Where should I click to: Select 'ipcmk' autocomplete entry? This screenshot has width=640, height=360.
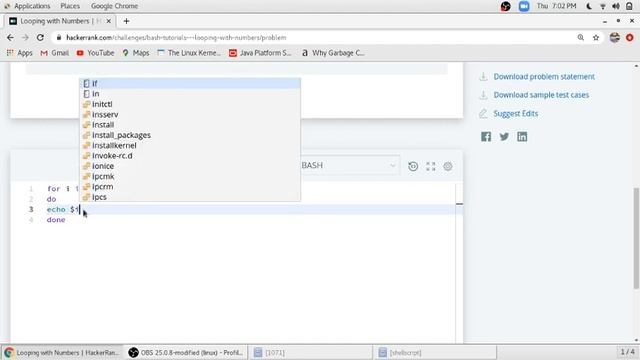tap(190, 176)
